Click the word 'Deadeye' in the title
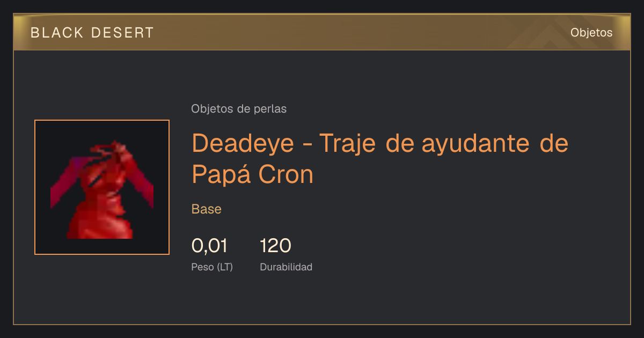This screenshot has width=644, height=338. (243, 143)
